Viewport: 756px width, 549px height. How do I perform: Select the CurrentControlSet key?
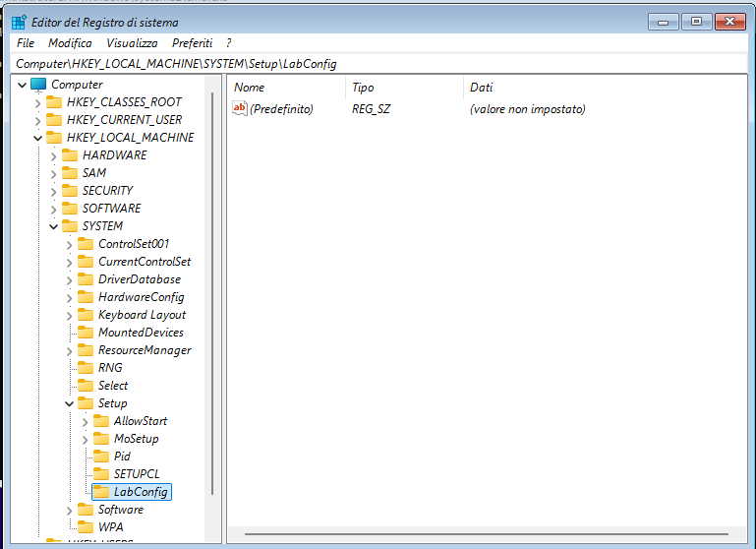[x=144, y=262]
